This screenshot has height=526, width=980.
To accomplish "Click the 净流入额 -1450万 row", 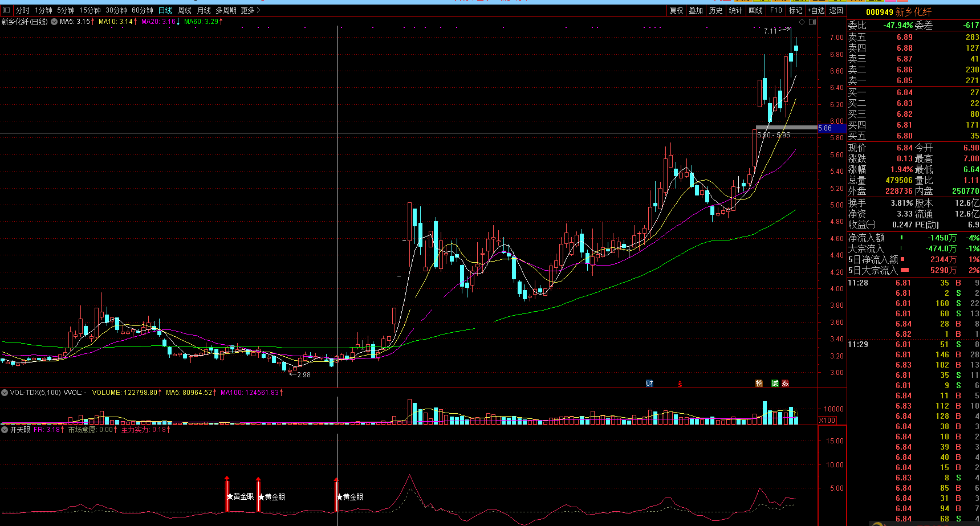I will (x=913, y=238).
